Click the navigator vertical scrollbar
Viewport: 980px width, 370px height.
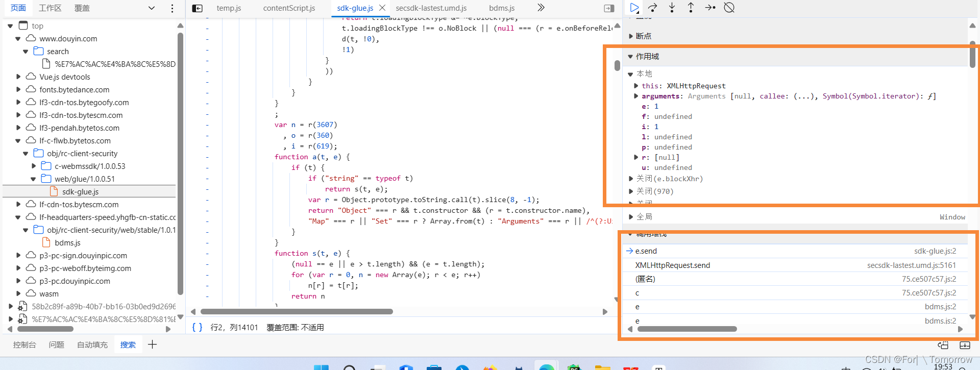(180, 163)
